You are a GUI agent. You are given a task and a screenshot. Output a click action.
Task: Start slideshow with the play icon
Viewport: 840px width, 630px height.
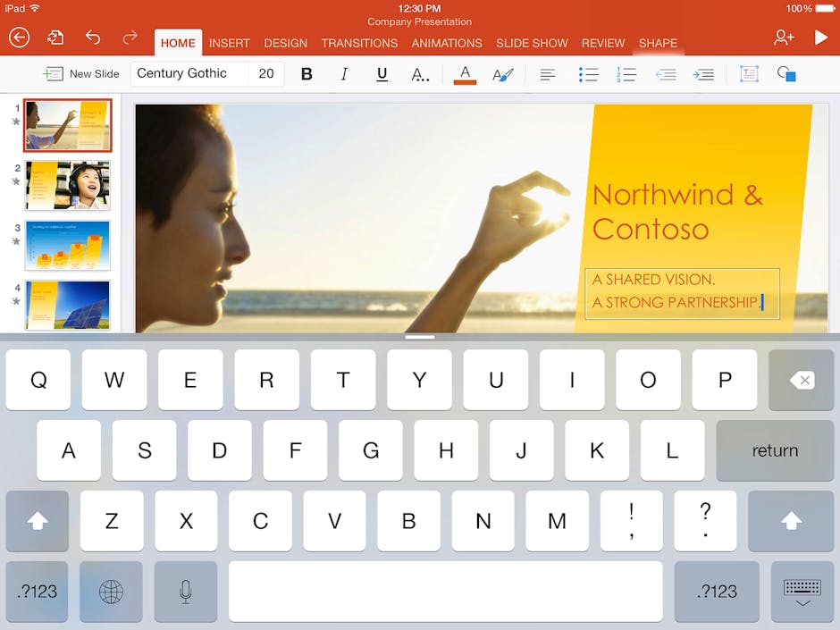[x=820, y=37]
